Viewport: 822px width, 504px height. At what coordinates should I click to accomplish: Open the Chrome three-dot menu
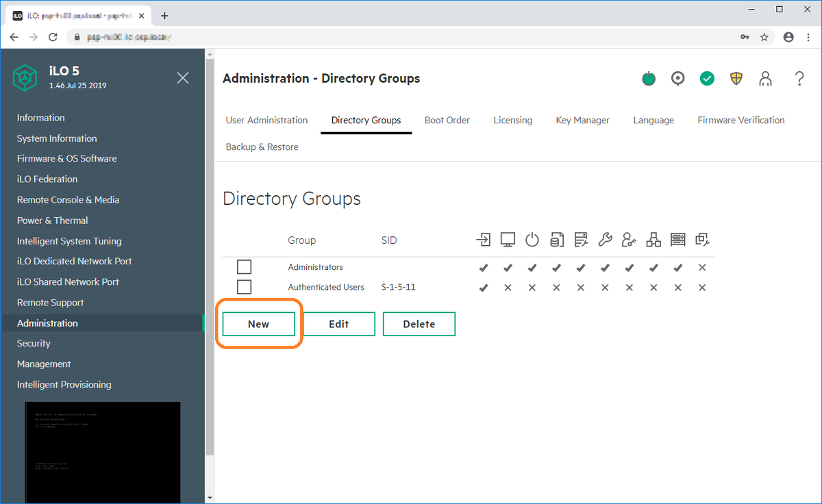coord(808,37)
